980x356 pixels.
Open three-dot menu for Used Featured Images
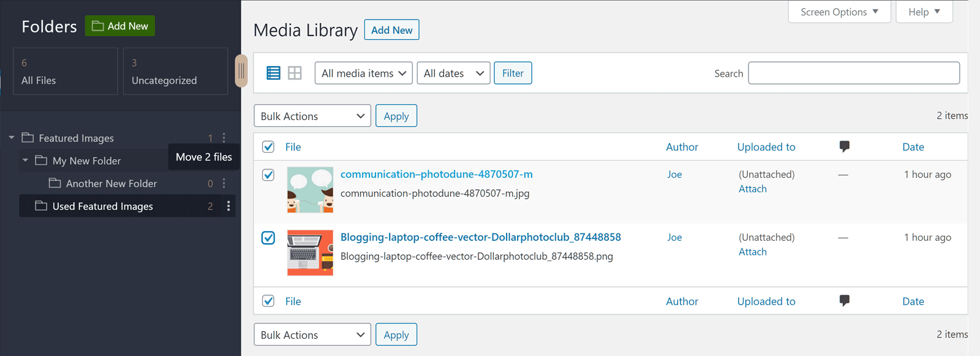228,206
